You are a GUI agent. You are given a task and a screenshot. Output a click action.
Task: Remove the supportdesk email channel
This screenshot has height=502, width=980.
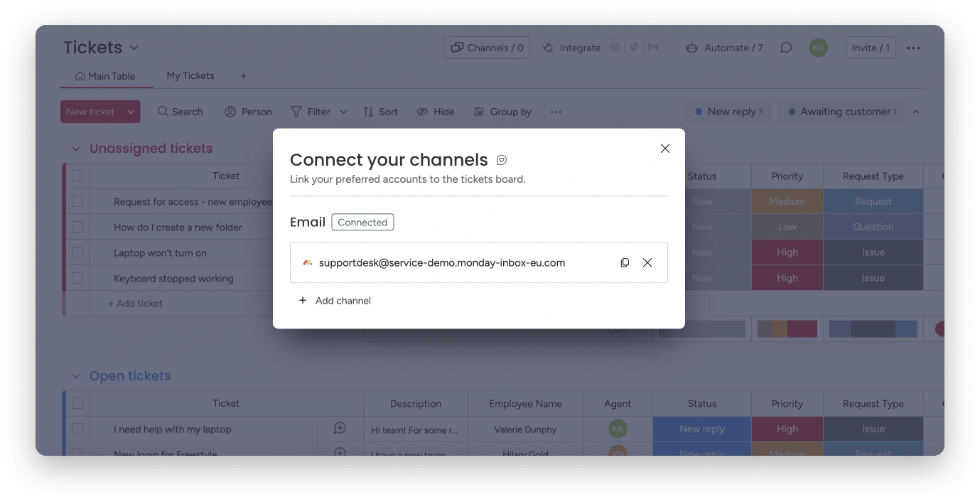tap(647, 262)
